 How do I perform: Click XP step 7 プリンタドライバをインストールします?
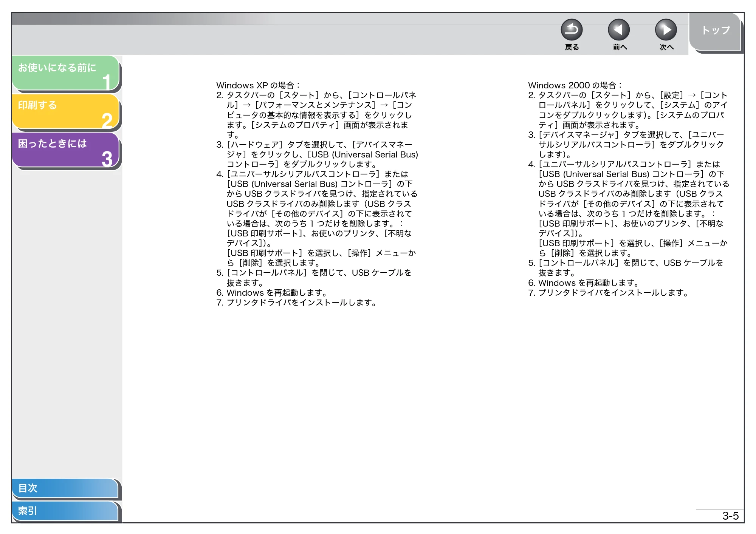pyautogui.click(x=297, y=302)
